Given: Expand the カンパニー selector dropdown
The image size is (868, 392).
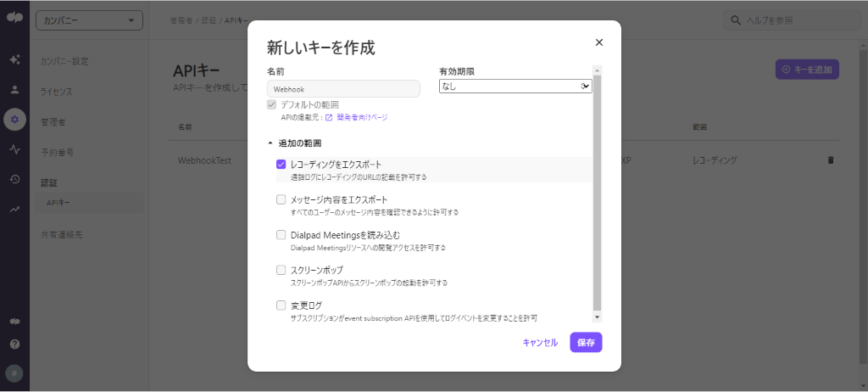Looking at the screenshot, I should [88, 20].
